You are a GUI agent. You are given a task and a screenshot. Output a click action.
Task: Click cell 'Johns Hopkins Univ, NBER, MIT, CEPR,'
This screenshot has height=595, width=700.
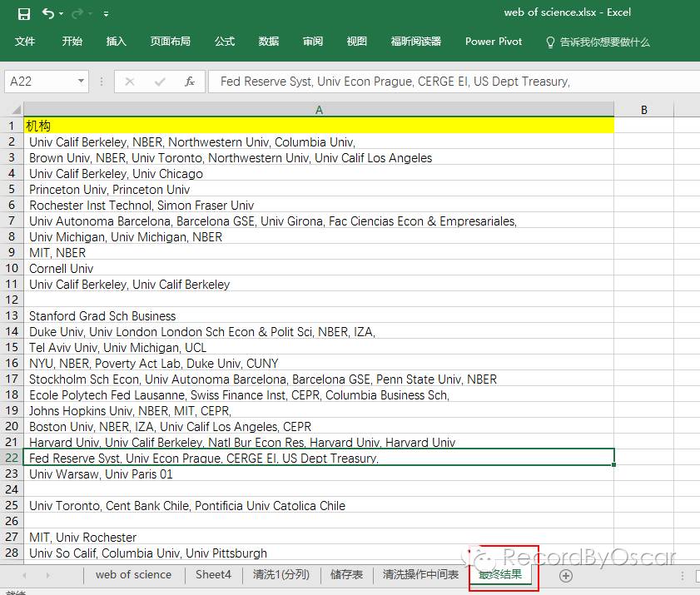click(x=319, y=410)
